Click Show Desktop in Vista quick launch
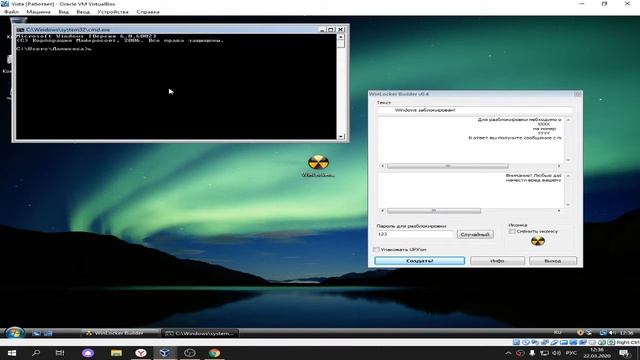Screen dimensions: 640x360 click(x=36, y=333)
